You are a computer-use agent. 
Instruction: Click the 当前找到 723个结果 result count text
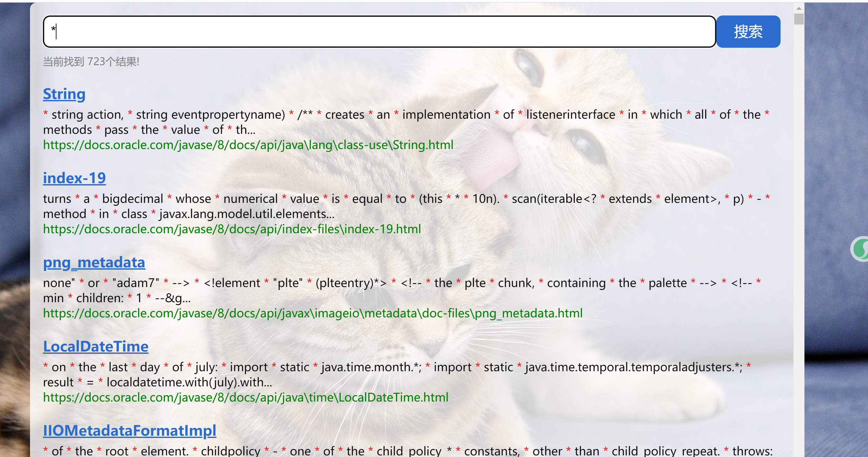click(x=91, y=62)
